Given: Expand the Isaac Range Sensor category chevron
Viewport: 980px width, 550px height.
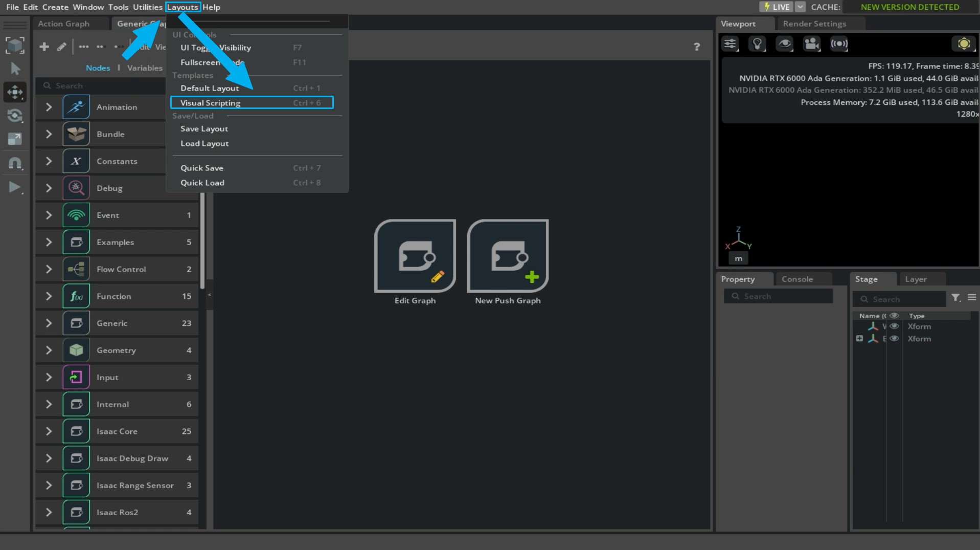Looking at the screenshot, I should click(49, 486).
